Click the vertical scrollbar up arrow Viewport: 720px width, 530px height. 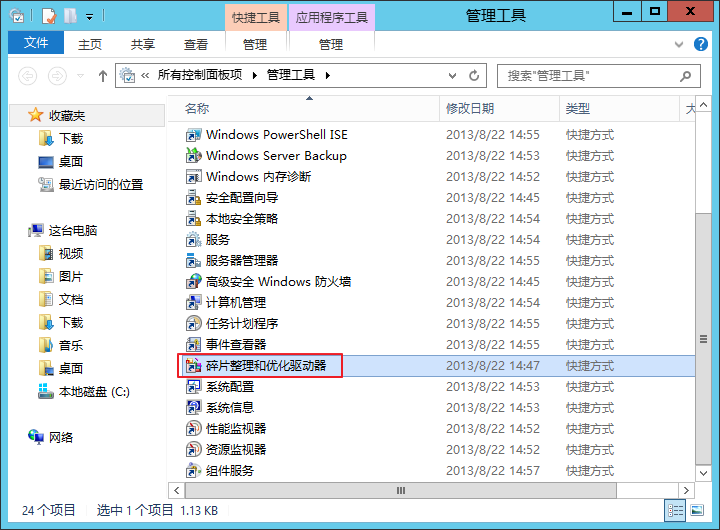[x=703, y=105]
